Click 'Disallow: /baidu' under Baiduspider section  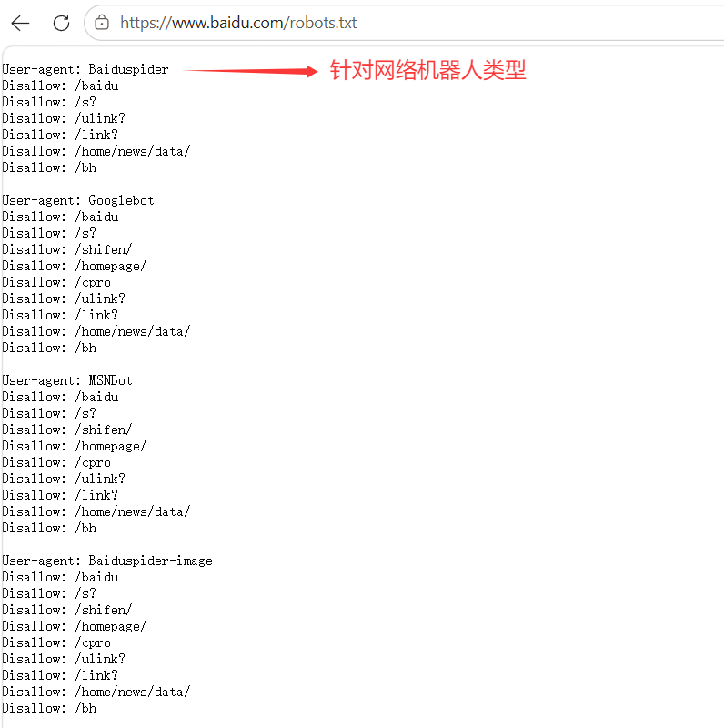tap(60, 86)
